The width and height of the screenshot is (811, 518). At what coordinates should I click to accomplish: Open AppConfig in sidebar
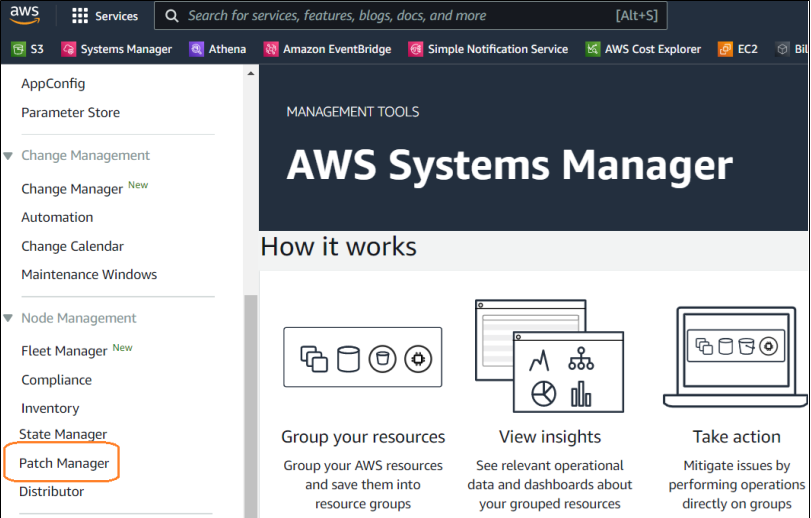click(53, 84)
